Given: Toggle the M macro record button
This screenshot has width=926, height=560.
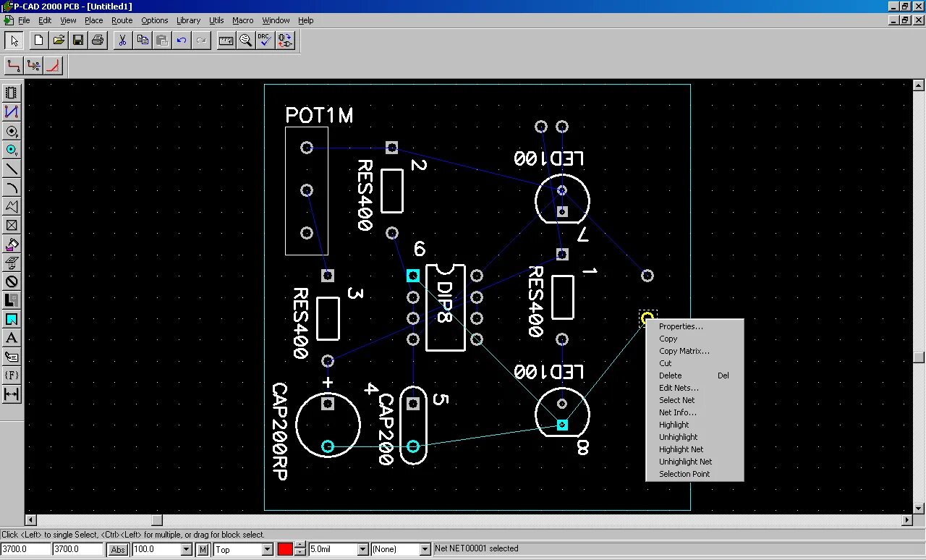Looking at the screenshot, I should [x=203, y=550].
